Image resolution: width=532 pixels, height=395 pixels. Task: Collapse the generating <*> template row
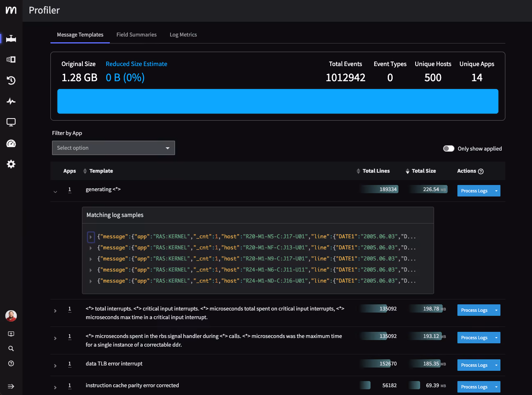click(x=55, y=192)
